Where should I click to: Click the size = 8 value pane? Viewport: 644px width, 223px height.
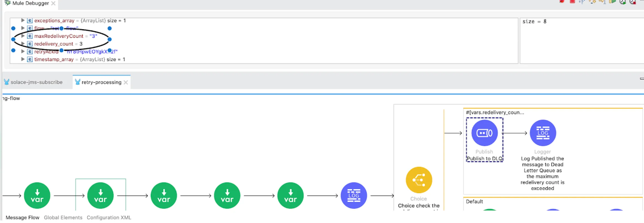pyautogui.click(x=582, y=41)
